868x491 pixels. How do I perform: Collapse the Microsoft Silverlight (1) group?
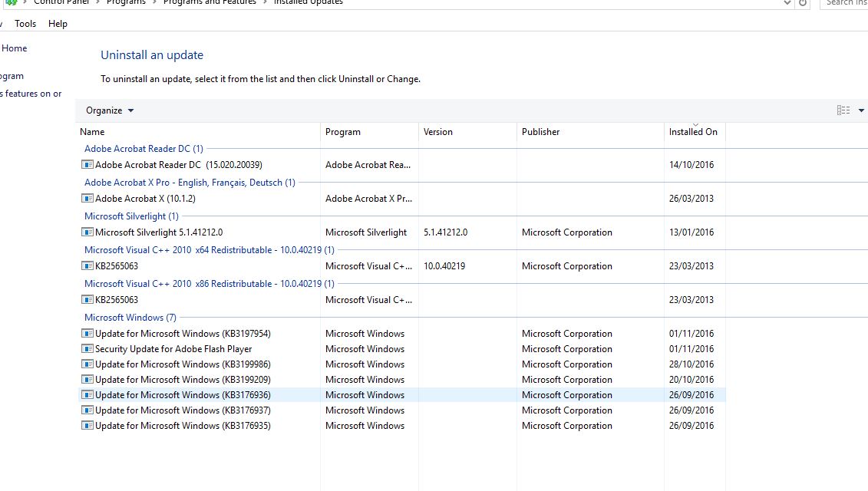click(x=131, y=216)
